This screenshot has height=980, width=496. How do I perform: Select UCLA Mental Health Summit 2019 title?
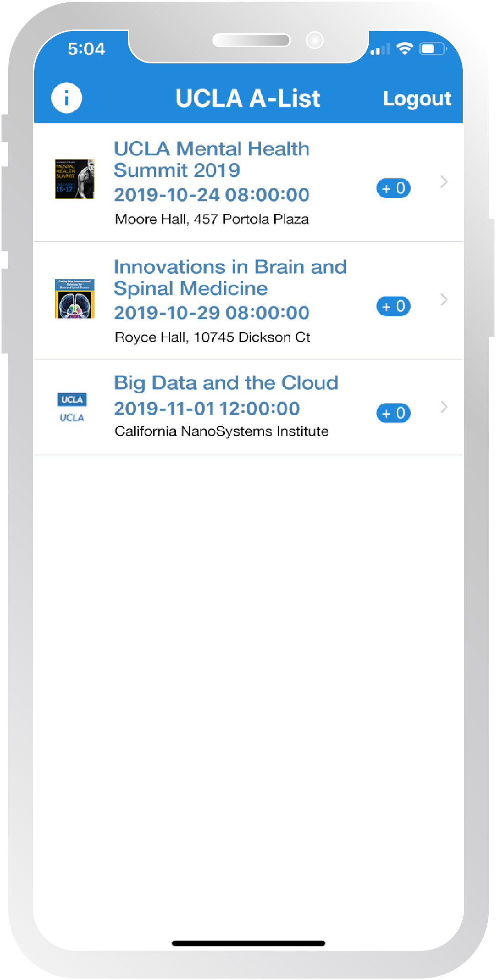(212, 159)
